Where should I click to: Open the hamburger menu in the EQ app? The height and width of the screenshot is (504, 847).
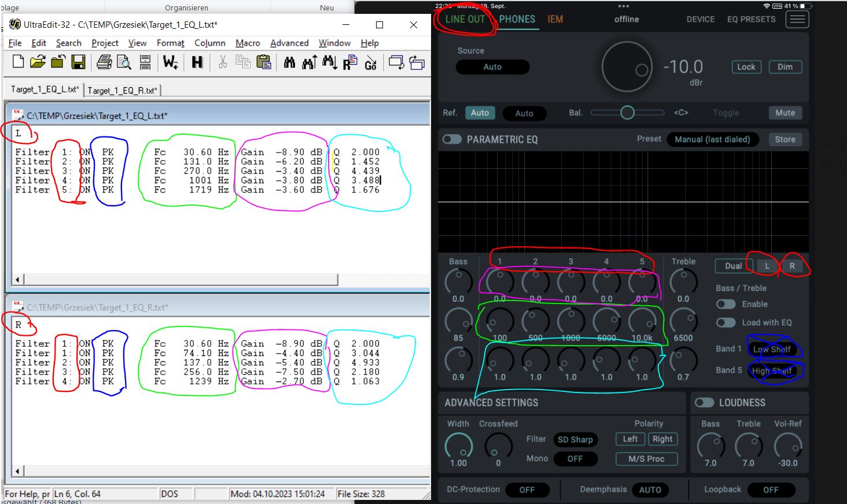click(797, 19)
